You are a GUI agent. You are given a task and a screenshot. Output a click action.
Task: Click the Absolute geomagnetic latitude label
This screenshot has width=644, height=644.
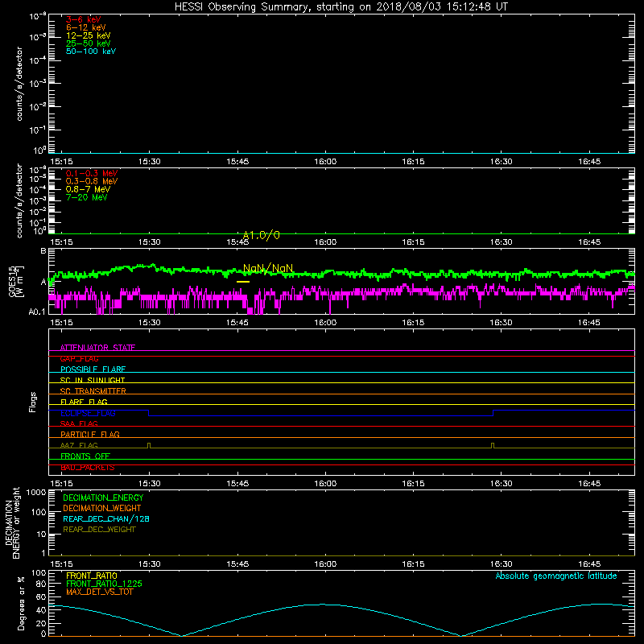[x=556, y=576]
